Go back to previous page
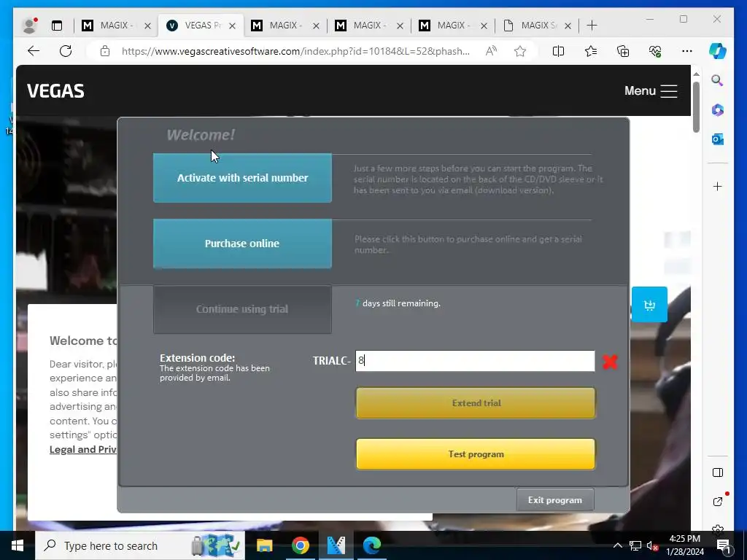 tap(34, 51)
